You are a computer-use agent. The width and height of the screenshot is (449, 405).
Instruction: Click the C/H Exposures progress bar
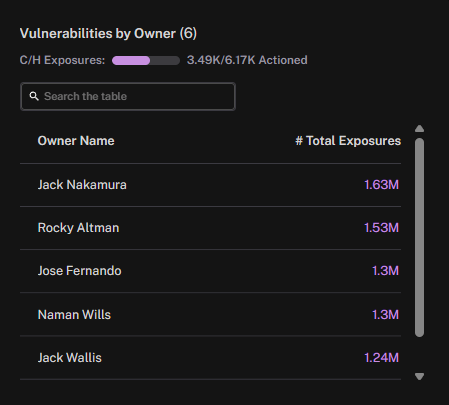pyautogui.click(x=146, y=60)
